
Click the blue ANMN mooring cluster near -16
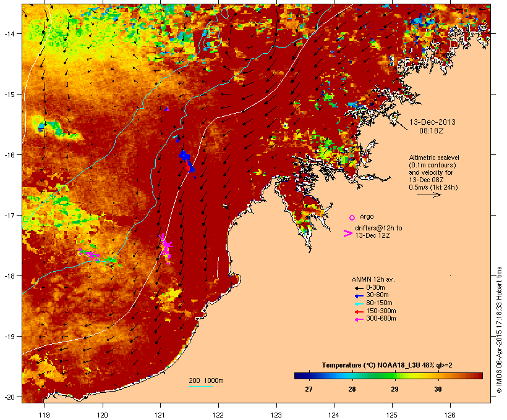pyautogui.click(x=187, y=162)
